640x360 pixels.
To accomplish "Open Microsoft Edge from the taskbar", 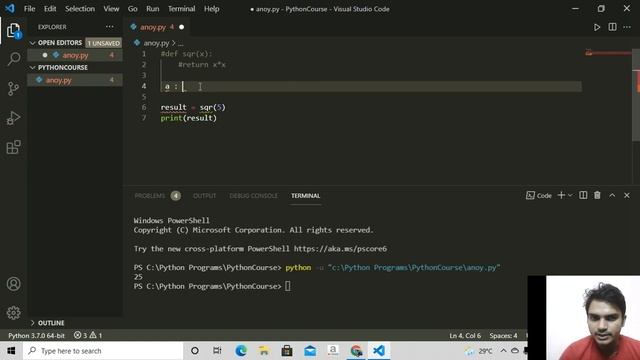I will tap(241, 351).
